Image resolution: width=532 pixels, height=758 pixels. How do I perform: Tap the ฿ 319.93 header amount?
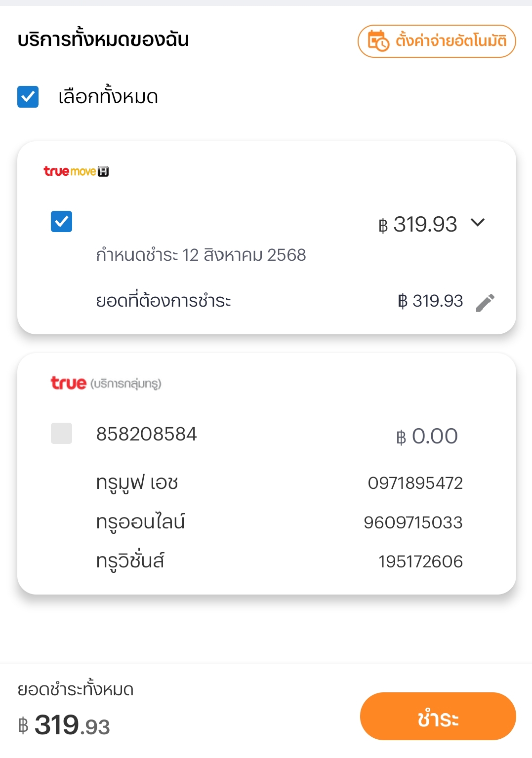pyautogui.click(x=418, y=225)
